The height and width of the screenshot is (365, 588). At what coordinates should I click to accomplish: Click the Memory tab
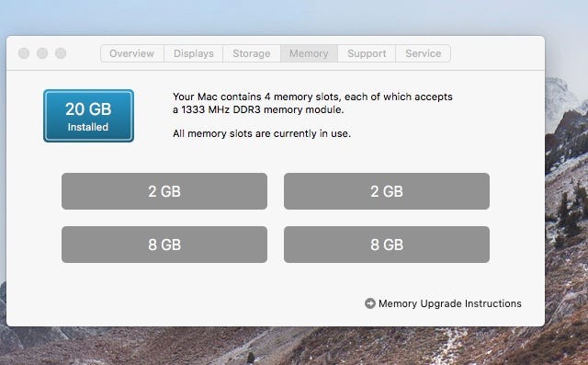pos(309,53)
